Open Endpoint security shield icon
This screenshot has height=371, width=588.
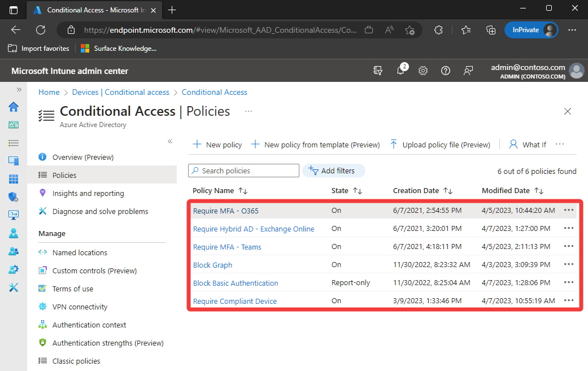14,196
